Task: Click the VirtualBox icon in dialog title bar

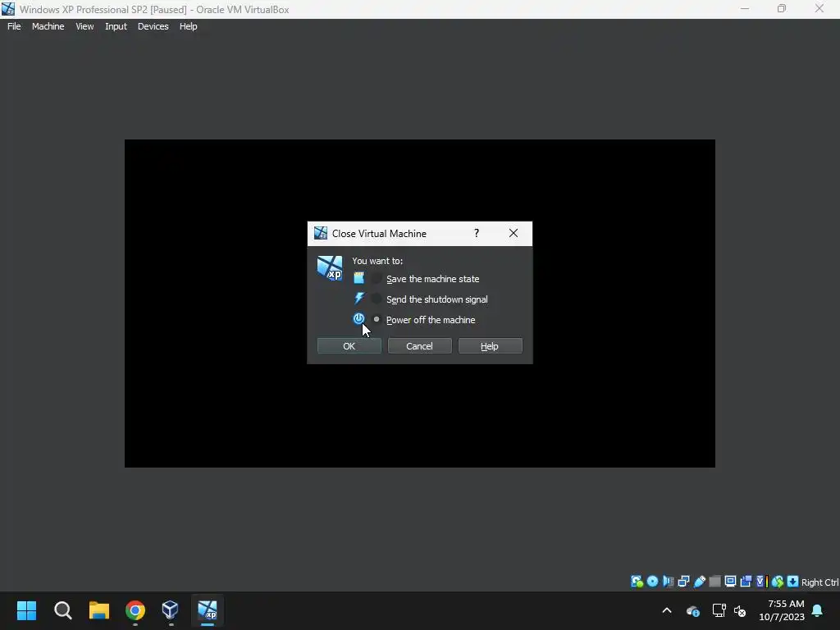Action: point(321,233)
